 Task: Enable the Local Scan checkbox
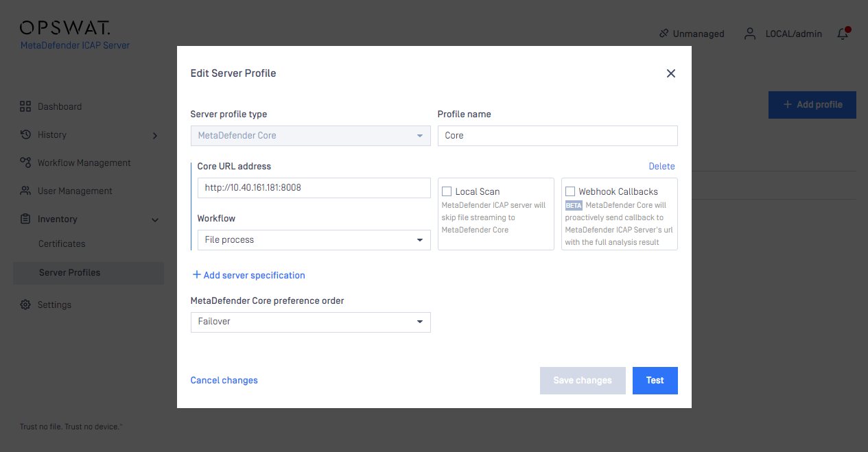[x=447, y=191]
